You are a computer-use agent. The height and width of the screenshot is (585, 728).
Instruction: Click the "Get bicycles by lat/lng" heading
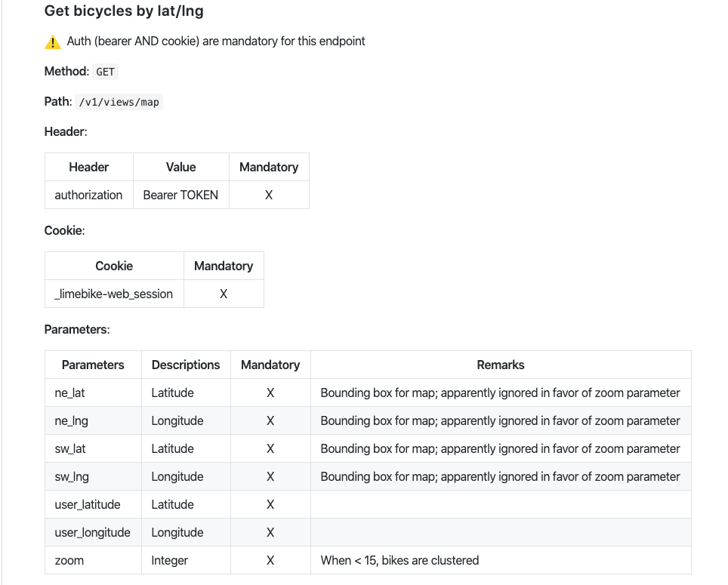[124, 11]
